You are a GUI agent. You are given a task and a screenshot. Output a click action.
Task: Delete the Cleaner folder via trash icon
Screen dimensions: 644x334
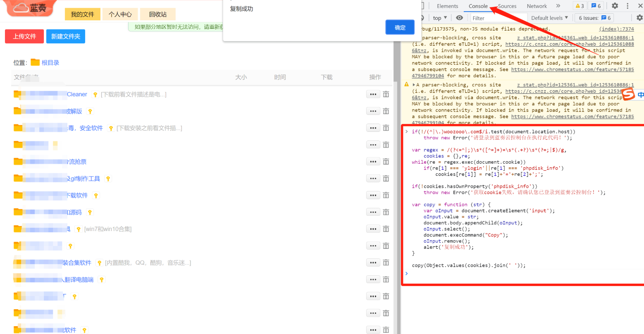[x=386, y=94]
